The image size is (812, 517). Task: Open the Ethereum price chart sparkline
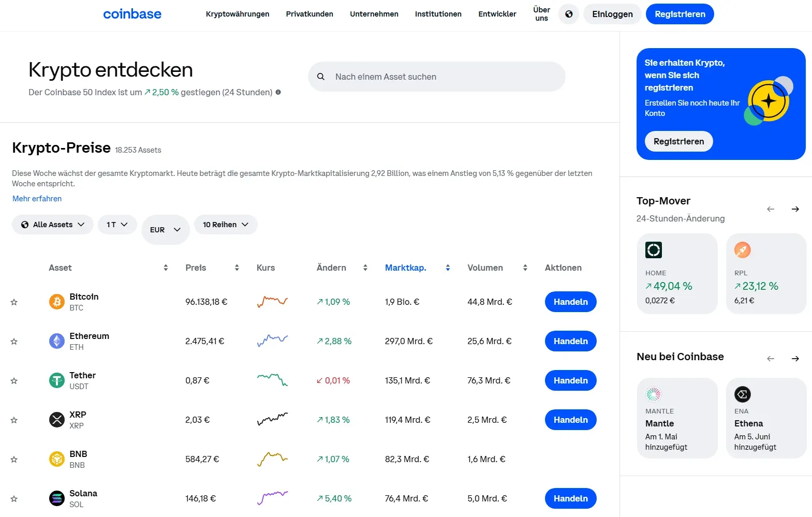click(272, 341)
